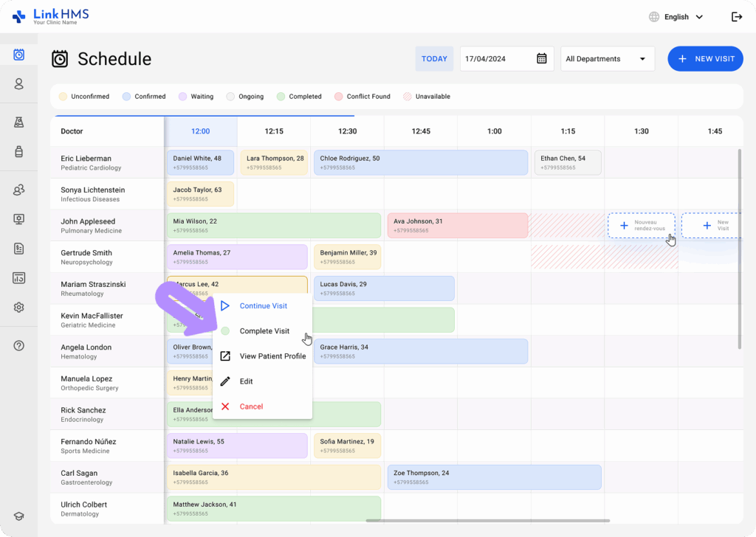Open the patient profile sidebar icon
This screenshot has height=537, width=756.
pyautogui.click(x=19, y=84)
